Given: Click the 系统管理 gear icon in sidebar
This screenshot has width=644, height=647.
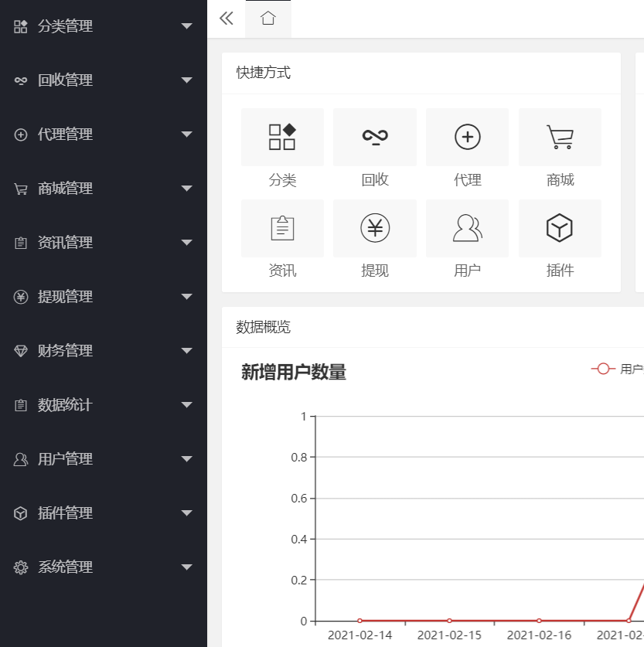Looking at the screenshot, I should point(20,567).
